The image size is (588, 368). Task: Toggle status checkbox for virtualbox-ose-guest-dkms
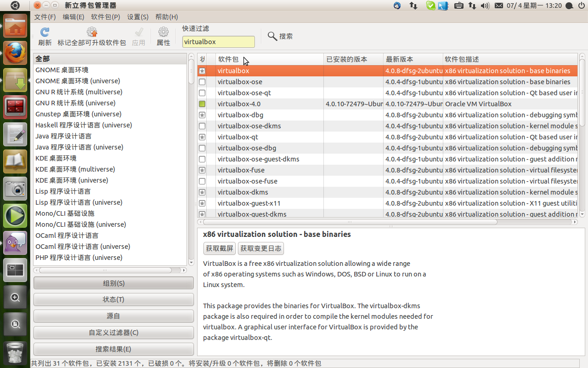coord(202,159)
